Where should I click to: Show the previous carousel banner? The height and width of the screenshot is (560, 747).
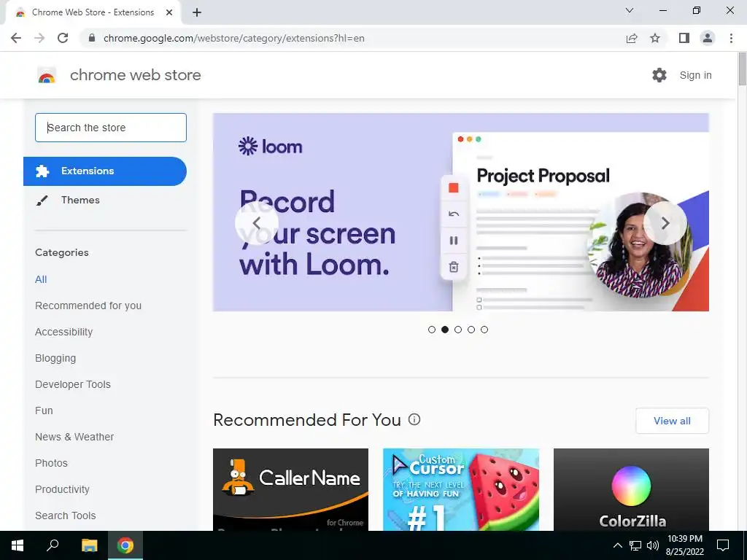(256, 223)
